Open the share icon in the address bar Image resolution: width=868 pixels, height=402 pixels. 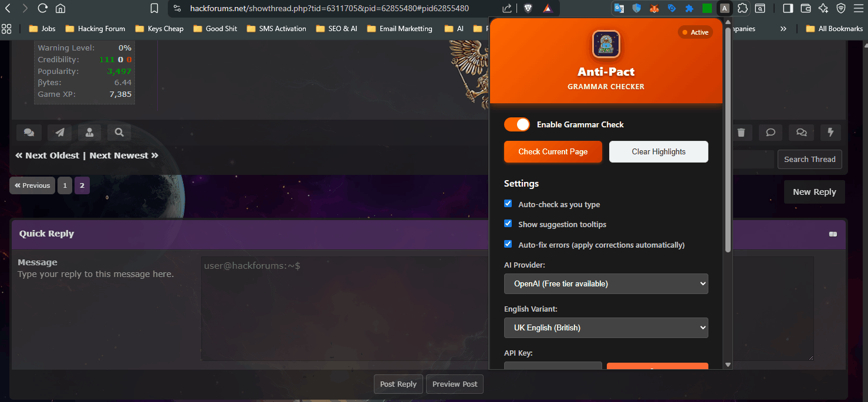coord(507,8)
